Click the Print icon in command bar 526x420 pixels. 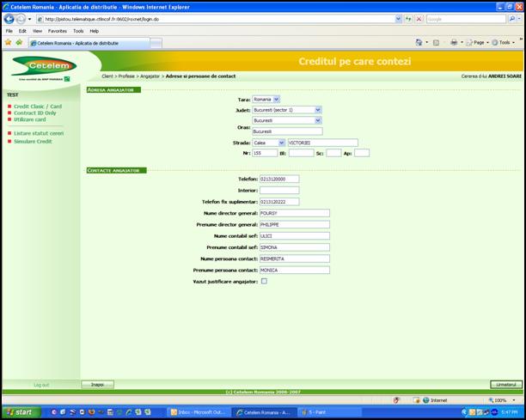click(x=454, y=42)
